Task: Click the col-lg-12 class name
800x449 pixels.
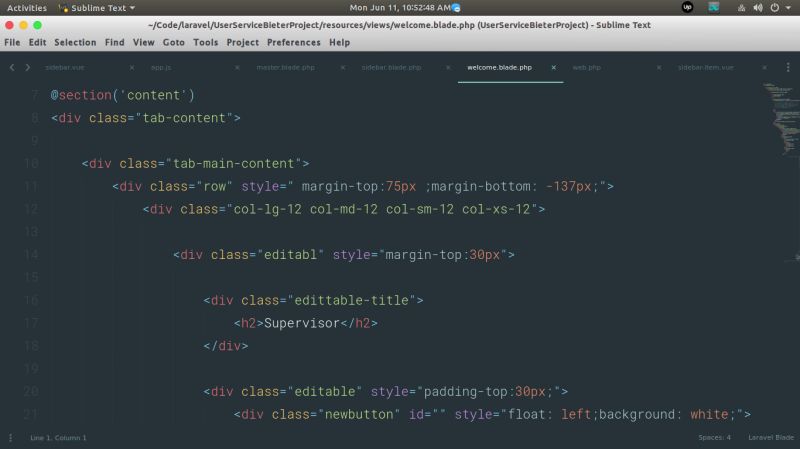Action: point(267,209)
